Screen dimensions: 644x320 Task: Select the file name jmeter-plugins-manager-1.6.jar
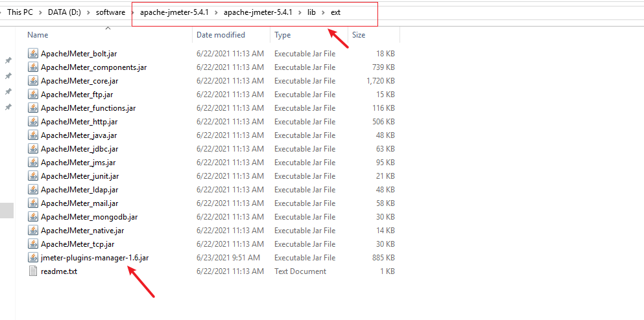coord(95,258)
